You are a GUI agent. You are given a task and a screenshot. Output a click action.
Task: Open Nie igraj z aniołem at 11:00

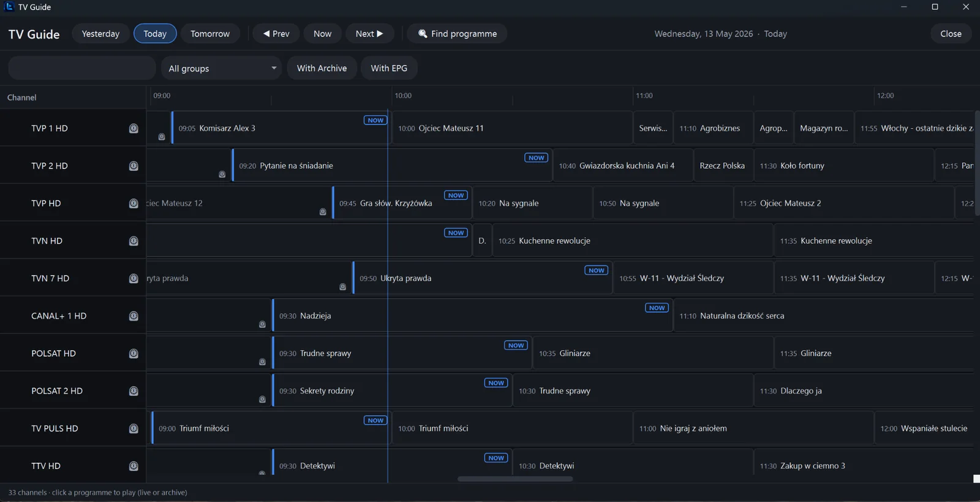coord(753,428)
